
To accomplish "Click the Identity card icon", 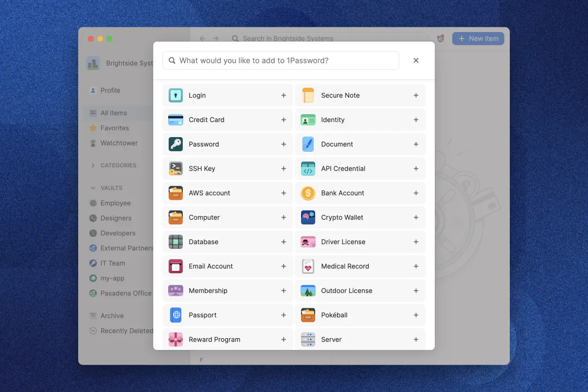I will 308,120.
